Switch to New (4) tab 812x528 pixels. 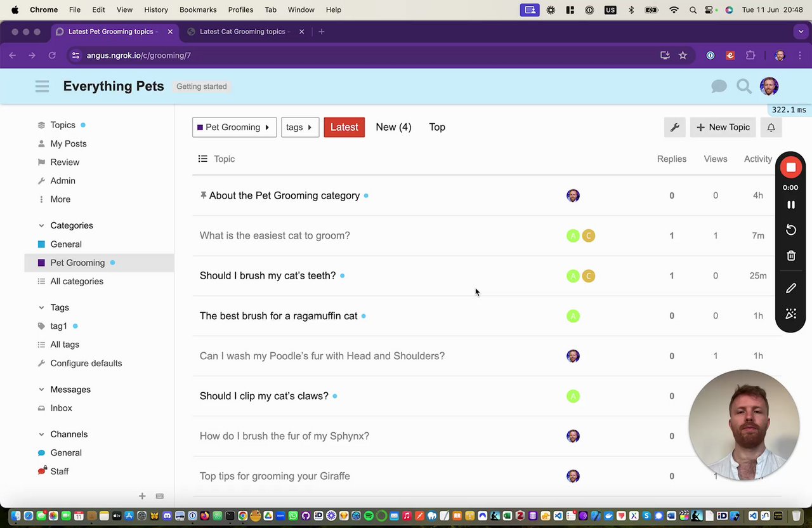[x=393, y=127]
